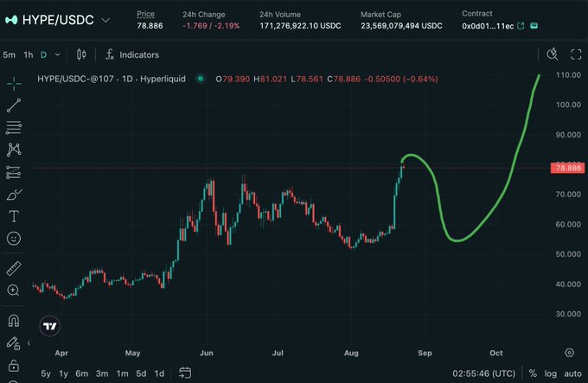Image resolution: width=588 pixels, height=383 pixels.
Task: Select the trend line drawing tool
Action: point(14,105)
